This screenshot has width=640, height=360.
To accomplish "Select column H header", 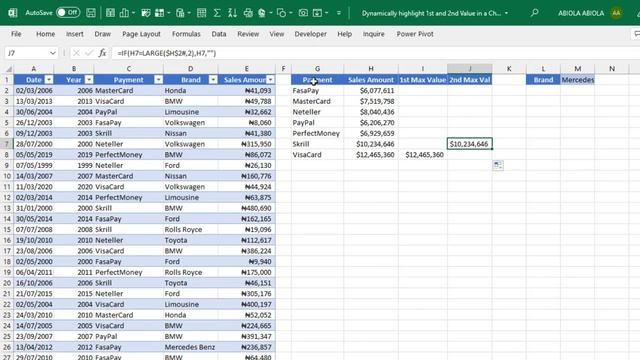I will pos(371,69).
